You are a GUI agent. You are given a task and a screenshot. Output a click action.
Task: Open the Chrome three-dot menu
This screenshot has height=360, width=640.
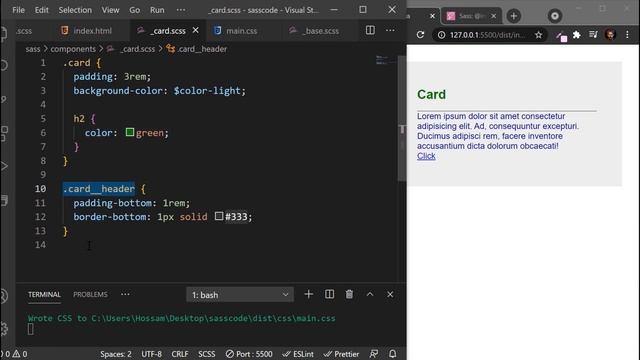627,35
